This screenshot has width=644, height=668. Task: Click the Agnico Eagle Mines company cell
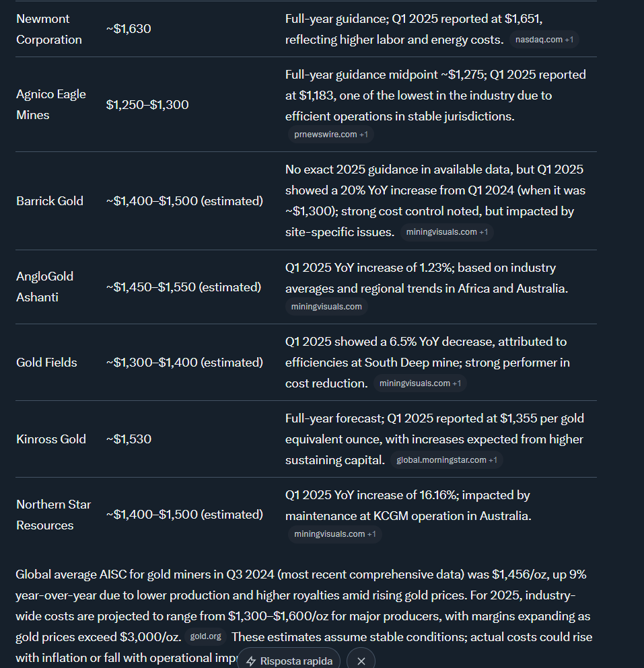pyautogui.click(x=51, y=104)
